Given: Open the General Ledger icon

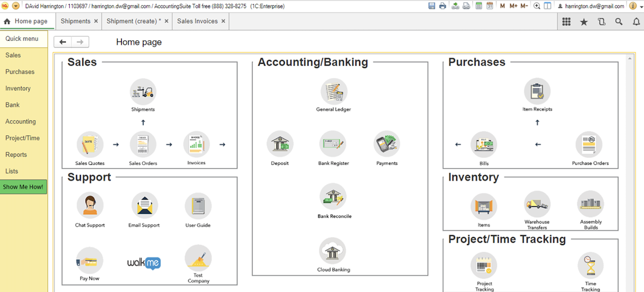Looking at the screenshot, I should (x=333, y=92).
